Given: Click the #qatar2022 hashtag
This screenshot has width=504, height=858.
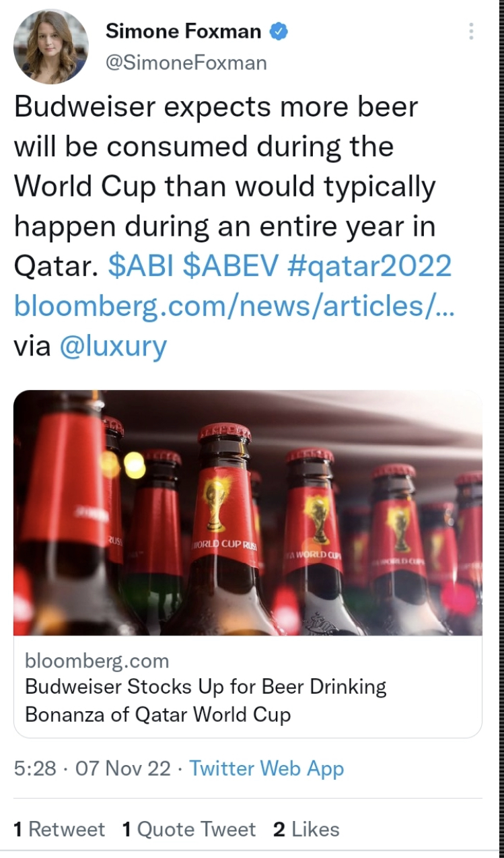Looking at the screenshot, I should click(x=369, y=266).
